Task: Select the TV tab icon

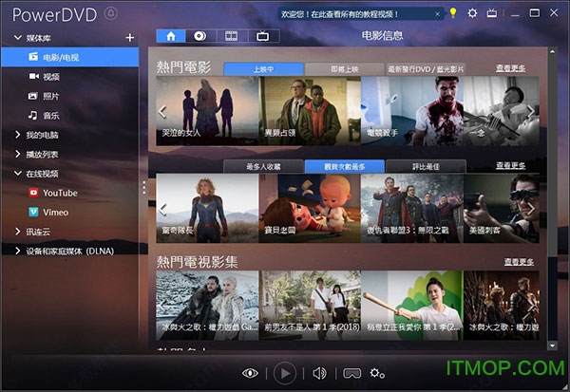Action: tap(262, 36)
